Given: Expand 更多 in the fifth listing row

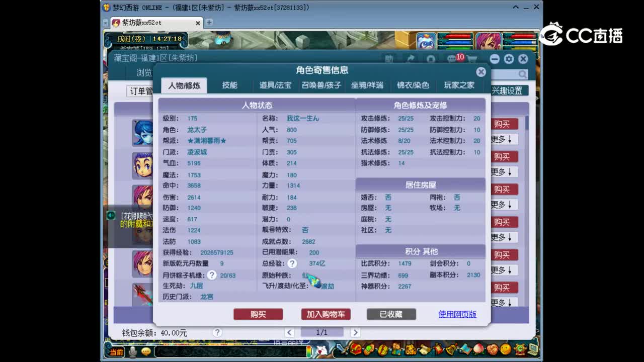Looking at the screenshot, I should [504, 270].
